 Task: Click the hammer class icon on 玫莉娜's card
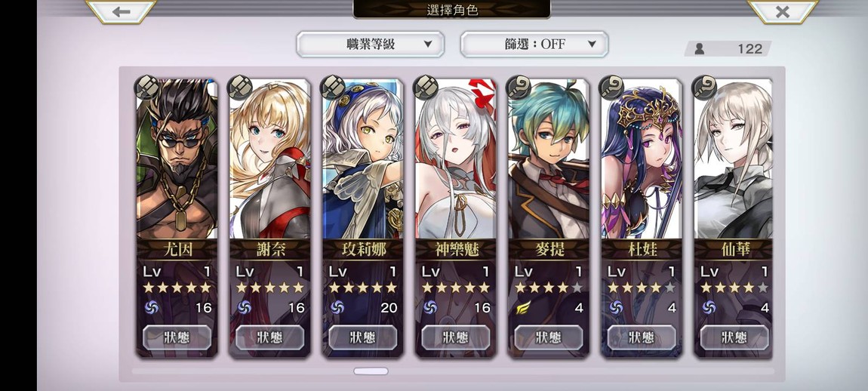[334, 87]
